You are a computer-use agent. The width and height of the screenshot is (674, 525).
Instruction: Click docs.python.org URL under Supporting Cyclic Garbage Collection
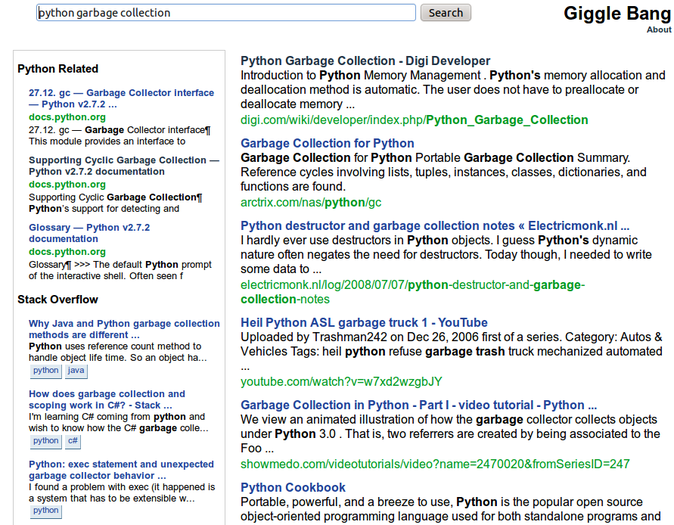pyautogui.click(x=67, y=184)
